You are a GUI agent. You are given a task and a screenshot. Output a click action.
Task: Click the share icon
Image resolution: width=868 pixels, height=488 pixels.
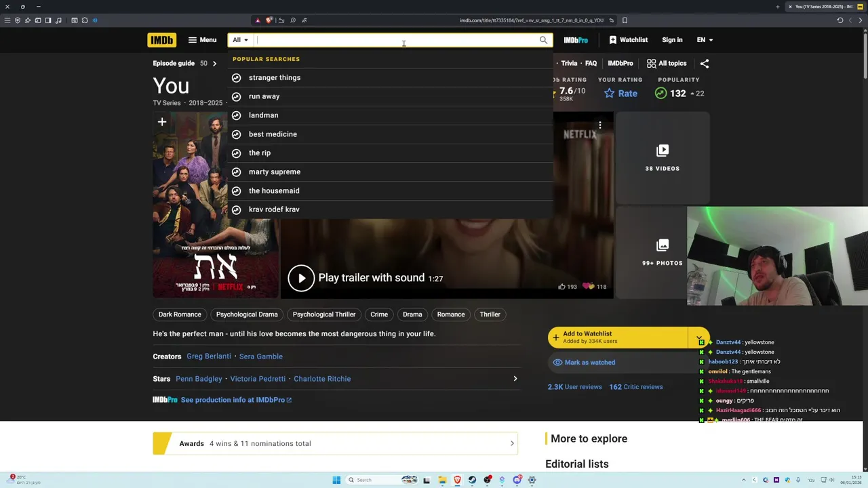(x=705, y=63)
